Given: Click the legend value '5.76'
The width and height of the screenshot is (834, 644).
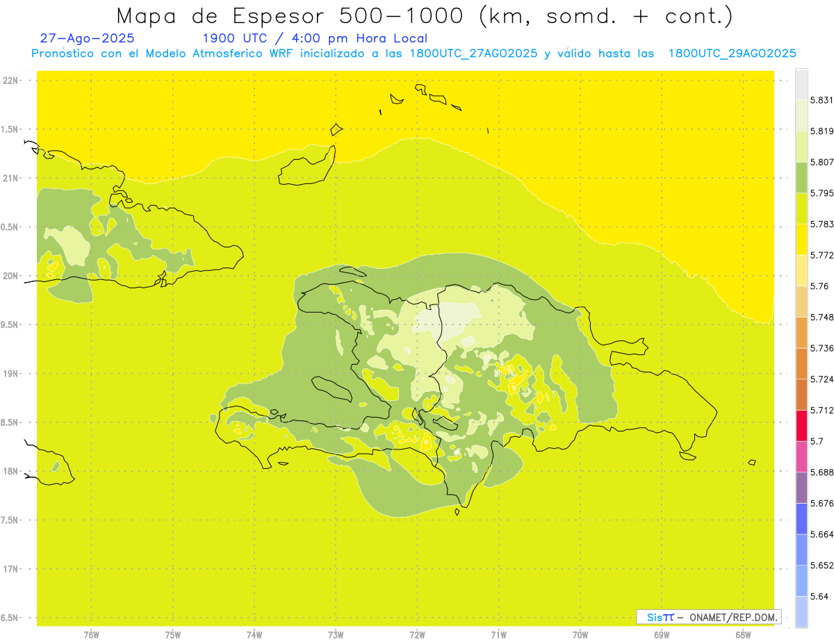Looking at the screenshot, I should coord(819,286).
